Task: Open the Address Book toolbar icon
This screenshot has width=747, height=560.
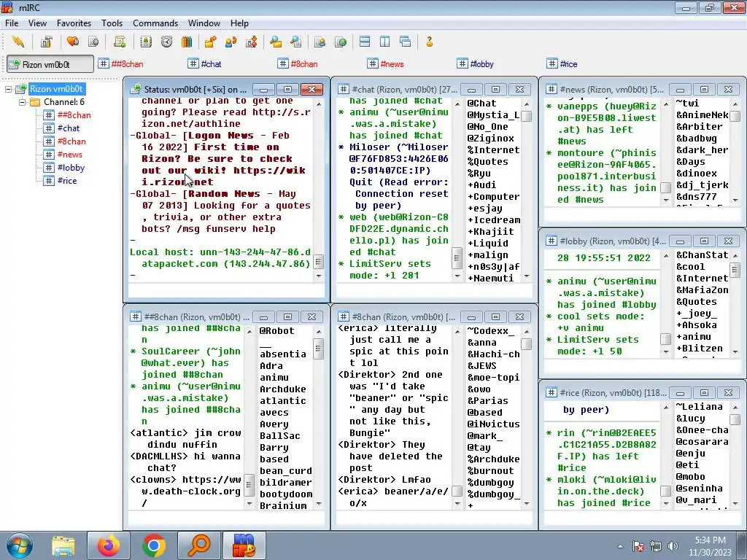Action: tap(146, 42)
